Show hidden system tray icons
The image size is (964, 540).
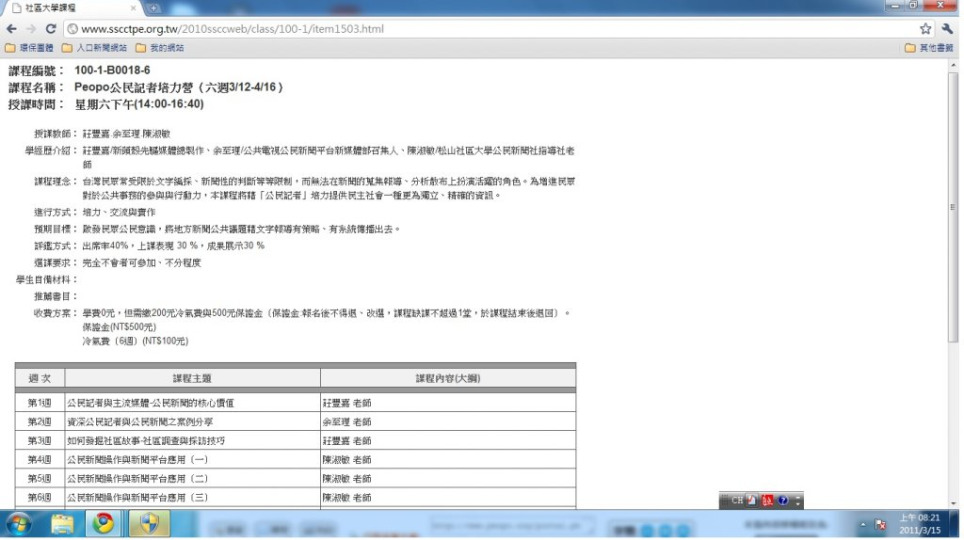coord(864,525)
